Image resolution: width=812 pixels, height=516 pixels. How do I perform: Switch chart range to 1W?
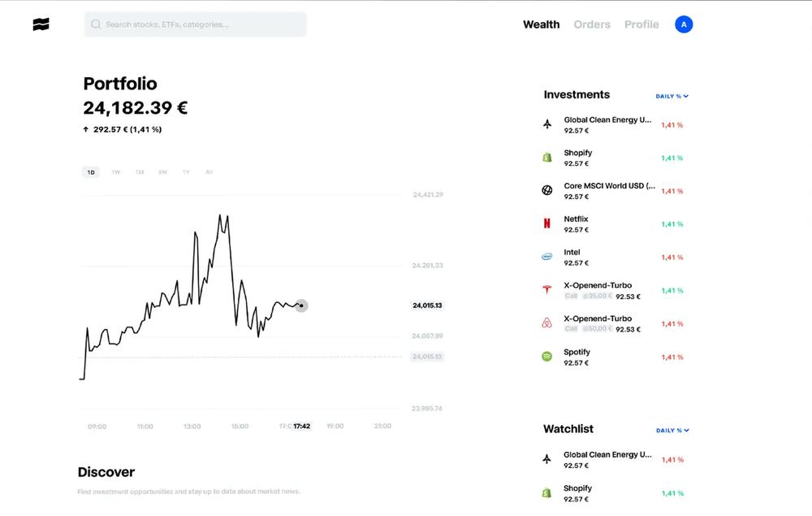115,172
